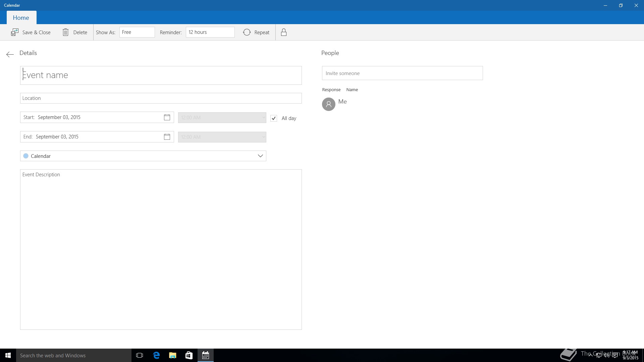Open the End date calendar picker icon
Screen dimensions: 644x362
pyautogui.click(x=167, y=137)
